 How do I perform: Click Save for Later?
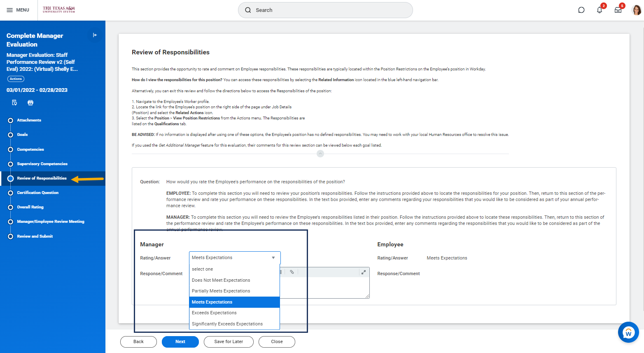[229, 342]
